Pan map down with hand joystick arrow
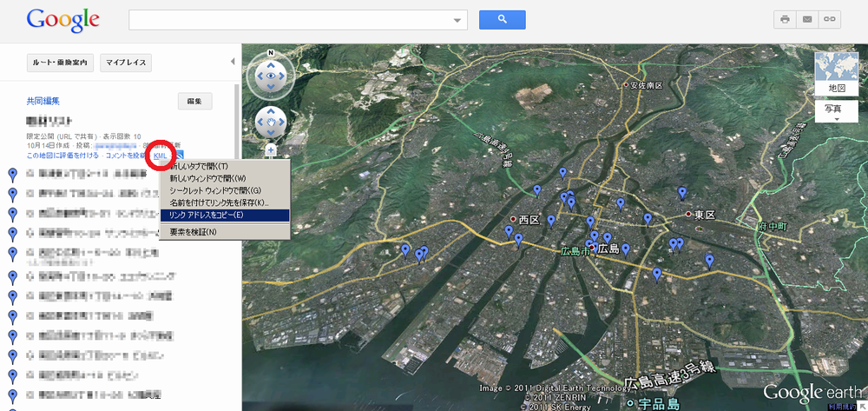 271,133
